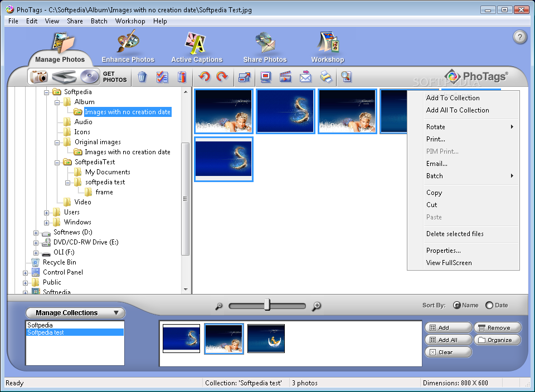The image size is (535, 392).
Task: Open the Help menu
Action: pyautogui.click(x=160, y=21)
